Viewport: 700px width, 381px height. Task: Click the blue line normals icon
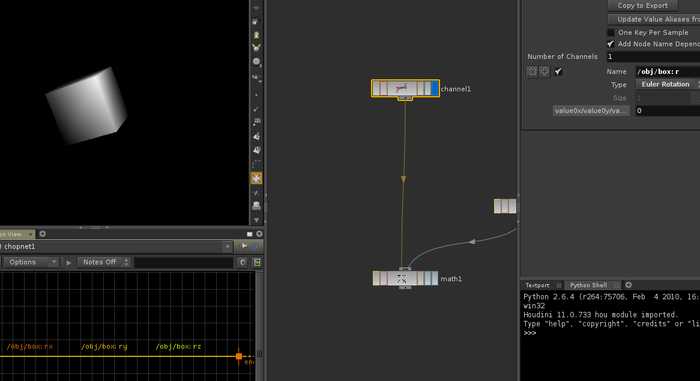click(x=256, y=109)
